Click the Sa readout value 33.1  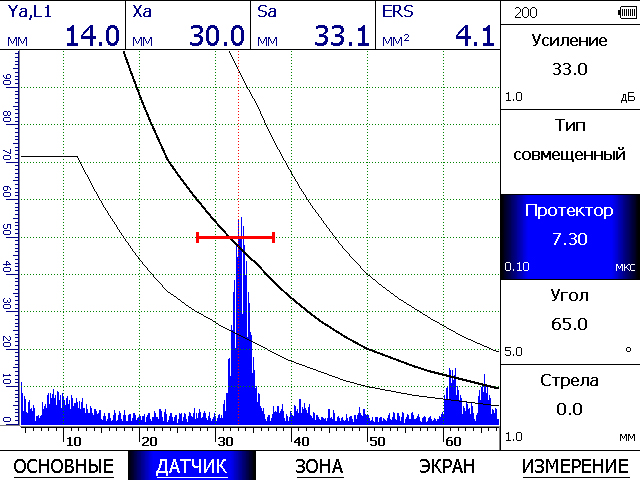[342, 36]
